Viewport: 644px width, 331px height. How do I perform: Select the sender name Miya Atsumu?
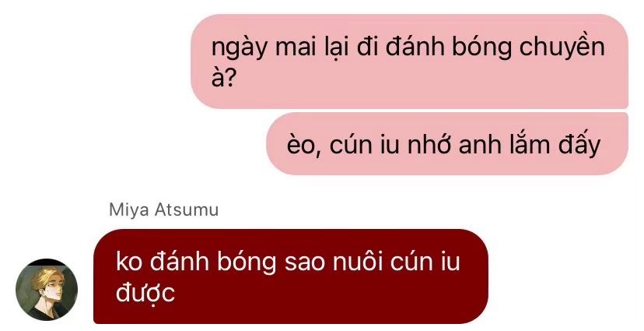tap(163, 210)
